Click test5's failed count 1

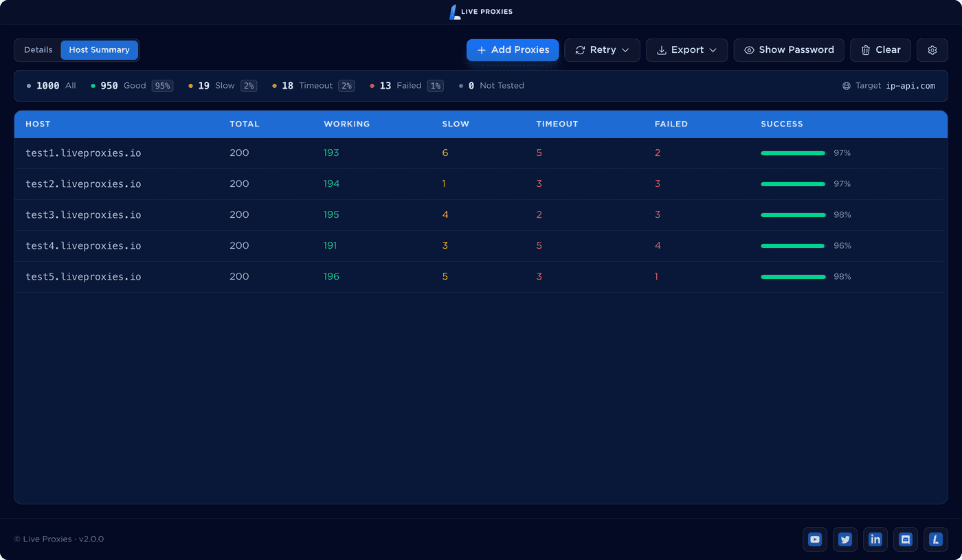[x=656, y=277]
